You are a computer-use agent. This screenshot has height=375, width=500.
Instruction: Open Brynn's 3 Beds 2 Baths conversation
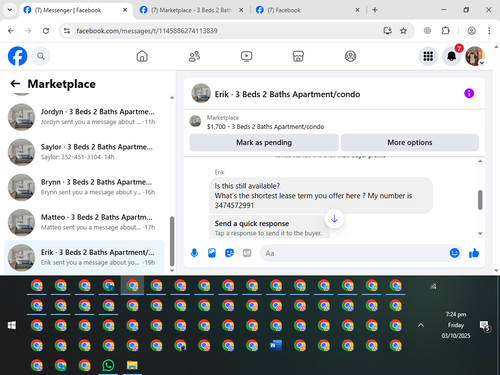[84, 187]
